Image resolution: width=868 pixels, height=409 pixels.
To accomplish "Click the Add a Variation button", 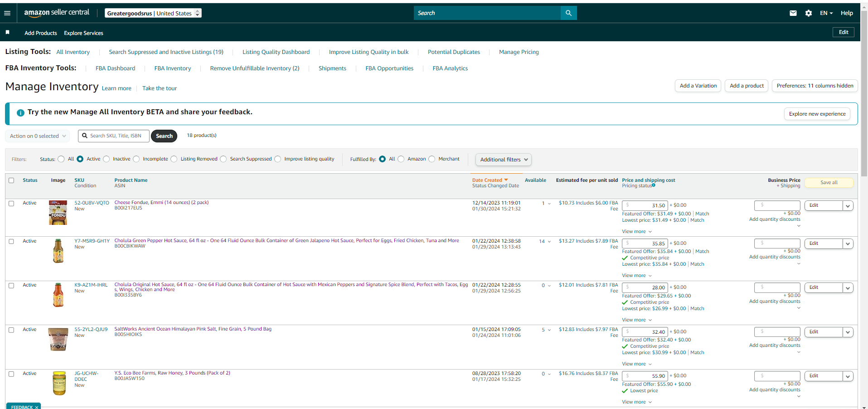I will (x=698, y=86).
